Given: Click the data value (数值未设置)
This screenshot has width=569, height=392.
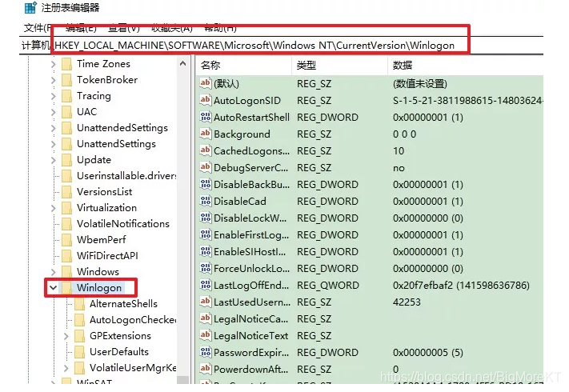Looking at the screenshot, I should [420, 84].
